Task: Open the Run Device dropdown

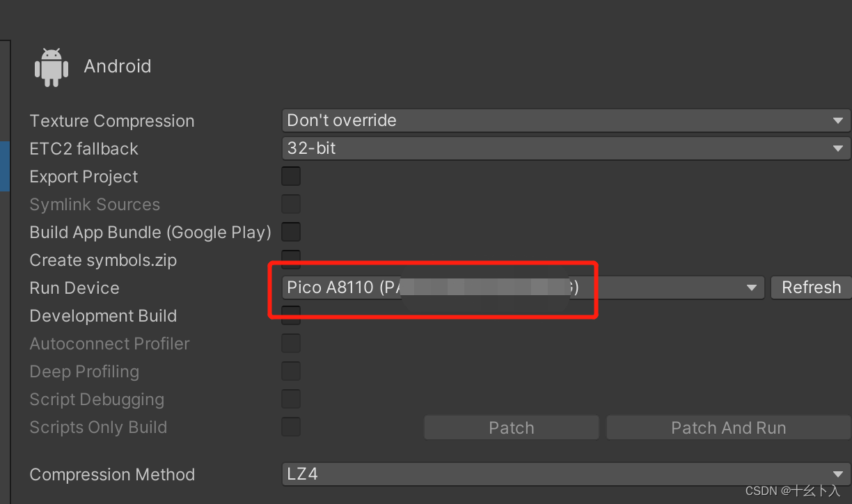Action: pyautogui.click(x=523, y=288)
